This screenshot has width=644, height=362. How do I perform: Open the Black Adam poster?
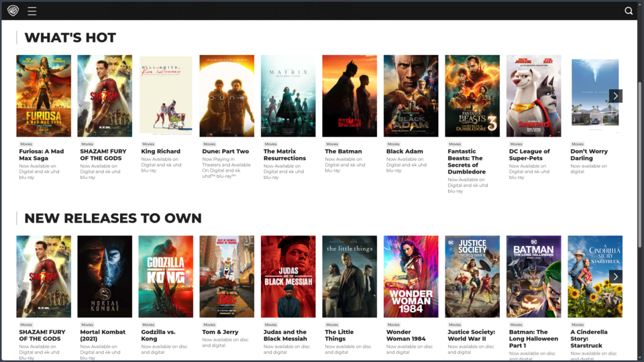click(411, 96)
